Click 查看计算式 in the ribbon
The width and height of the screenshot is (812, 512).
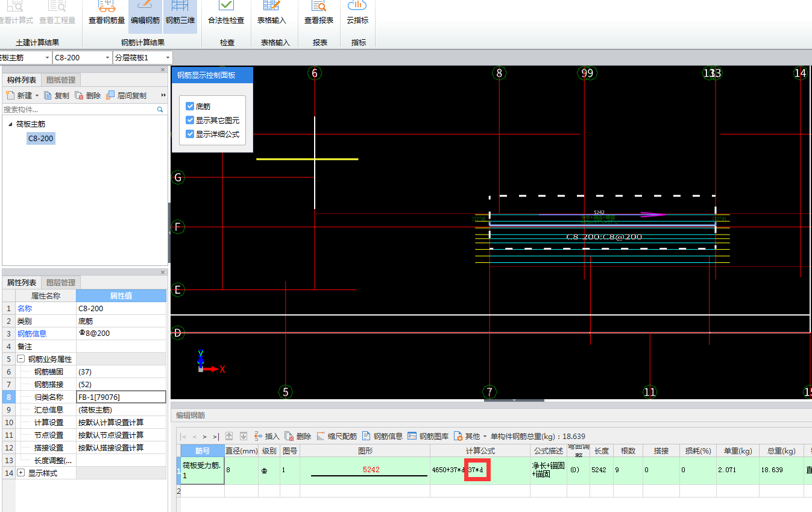(16, 14)
